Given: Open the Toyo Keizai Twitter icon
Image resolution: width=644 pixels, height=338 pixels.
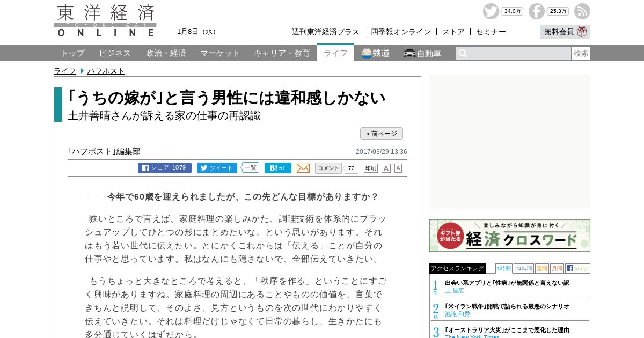Looking at the screenshot, I should pyautogui.click(x=491, y=11).
